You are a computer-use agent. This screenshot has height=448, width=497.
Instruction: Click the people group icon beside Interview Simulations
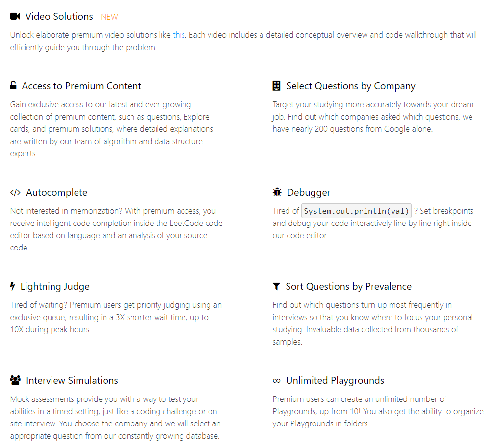tap(15, 380)
